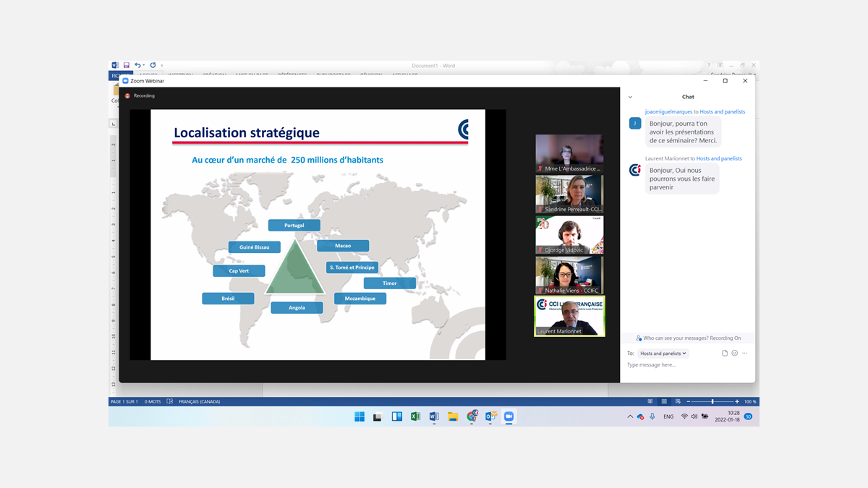Click the Save icon in Word toolbar

pyautogui.click(x=127, y=66)
